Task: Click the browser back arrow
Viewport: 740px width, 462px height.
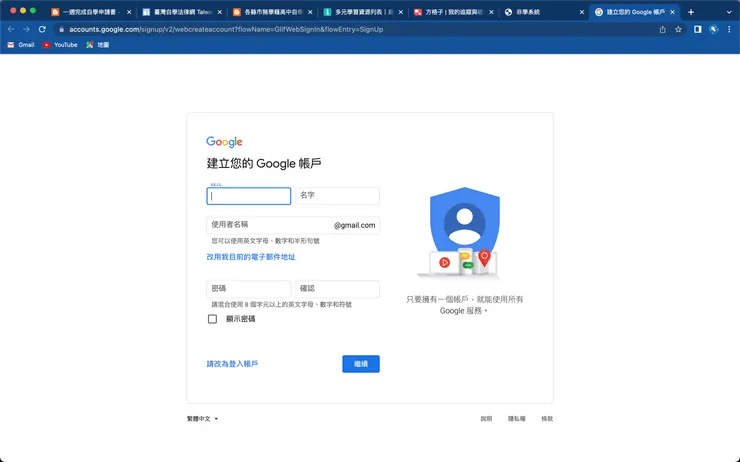Action: pos(11,29)
